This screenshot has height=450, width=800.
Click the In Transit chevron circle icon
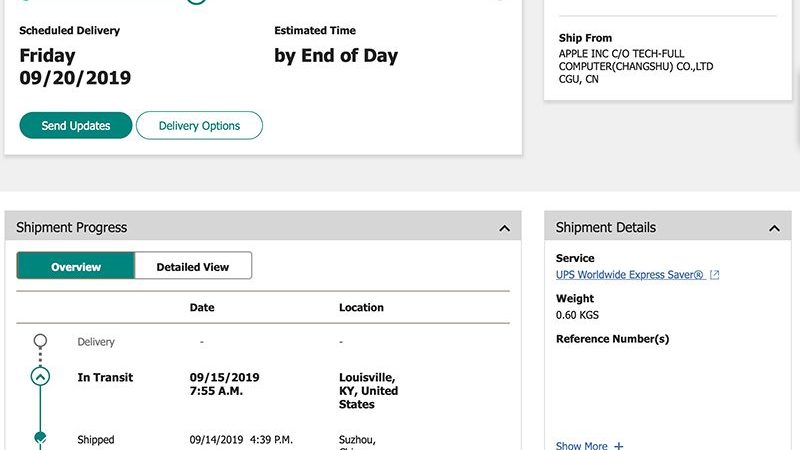tap(40, 377)
